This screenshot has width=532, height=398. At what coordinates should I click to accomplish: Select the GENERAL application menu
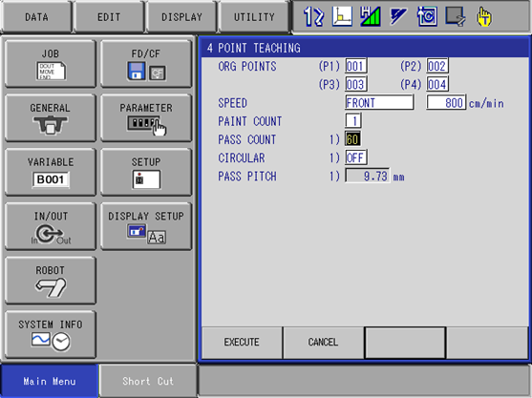[x=51, y=118]
